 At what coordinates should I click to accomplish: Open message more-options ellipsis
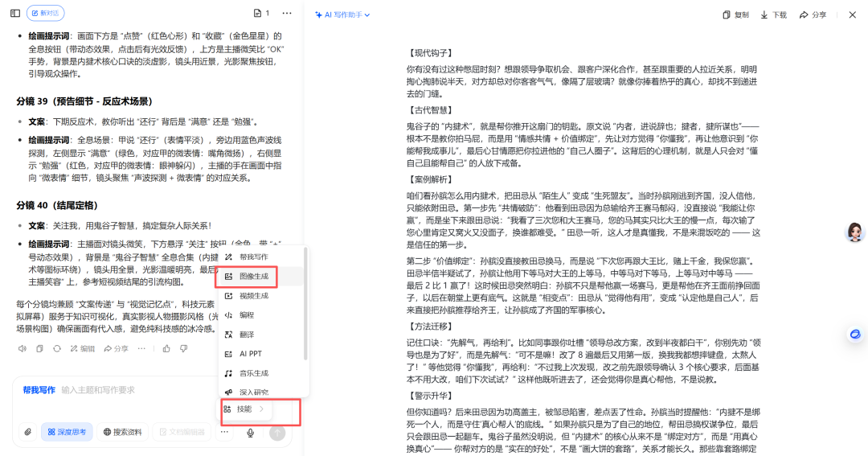click(141, 348)
